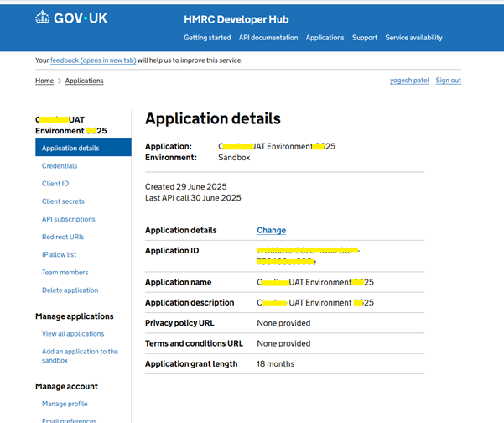504x423 pixels.
Task: Click the Created 29 June 2025 text
Action: [186, 186]
